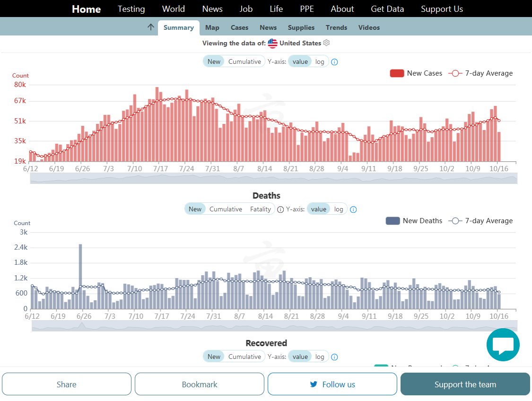Set Deaths Y-axis to log
The height and width of the screenshot is (401, 532).
pyautogui.click(x=339, y=209)
